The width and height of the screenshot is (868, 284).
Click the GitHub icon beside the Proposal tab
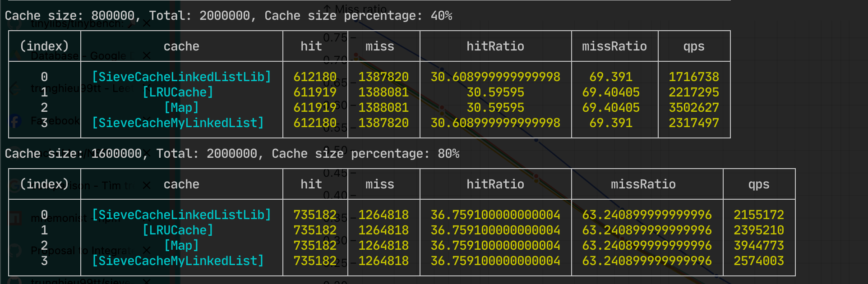tap(15, 250)
